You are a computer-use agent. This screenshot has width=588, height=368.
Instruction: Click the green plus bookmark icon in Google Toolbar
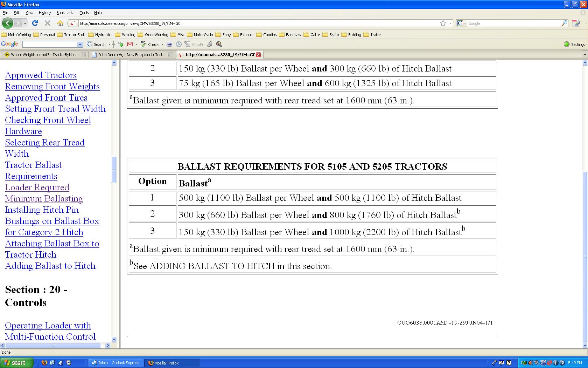(120, 44)
